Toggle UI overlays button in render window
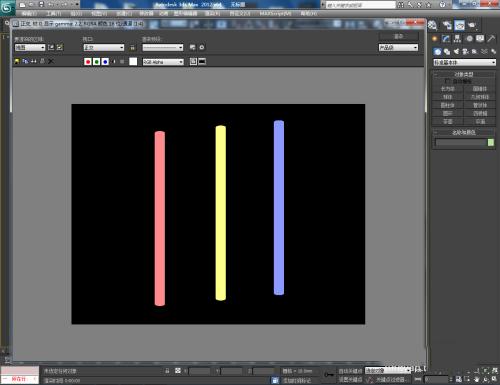500x385 pixels. click(x=193, y=61)
